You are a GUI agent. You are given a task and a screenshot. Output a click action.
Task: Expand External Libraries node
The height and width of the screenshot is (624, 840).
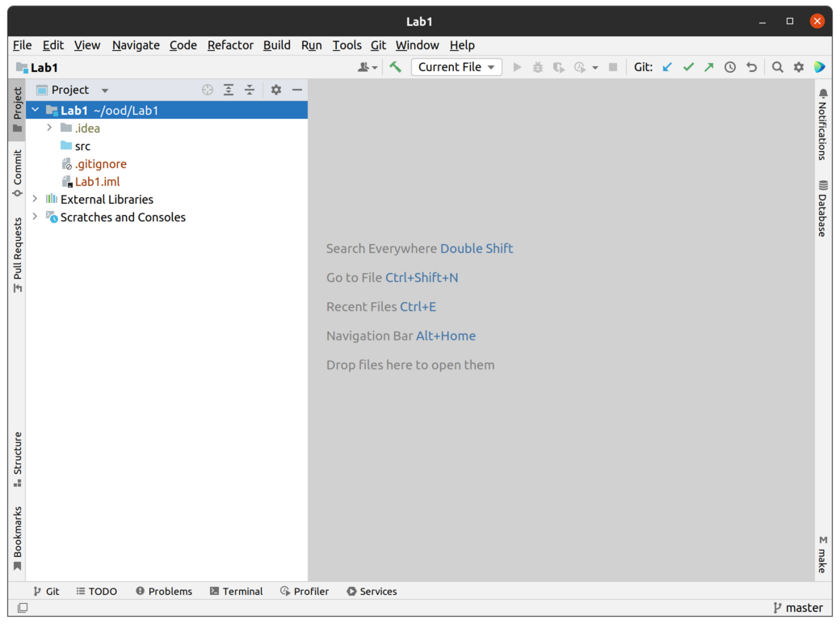pyautogui.click(x=35, y=199)
